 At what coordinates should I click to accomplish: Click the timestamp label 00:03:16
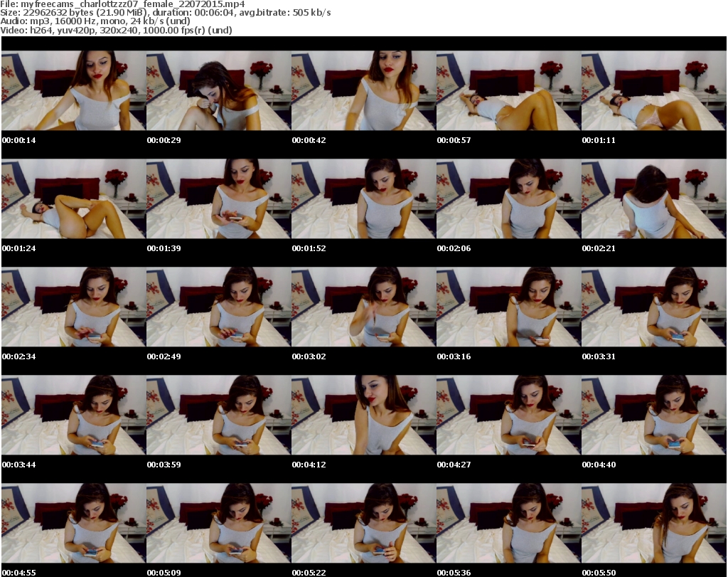tap(454, 356)
